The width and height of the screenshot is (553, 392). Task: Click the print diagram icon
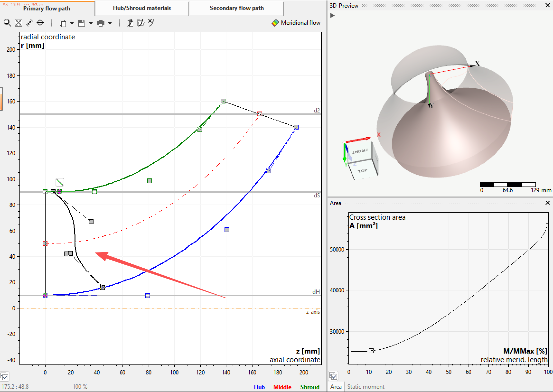pos(100,23)
